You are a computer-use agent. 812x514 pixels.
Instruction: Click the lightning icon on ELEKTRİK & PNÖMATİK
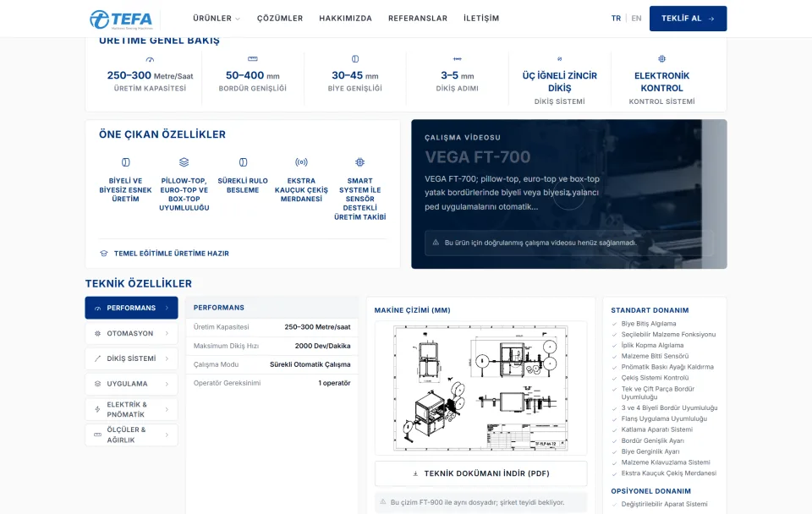(97, 409)
